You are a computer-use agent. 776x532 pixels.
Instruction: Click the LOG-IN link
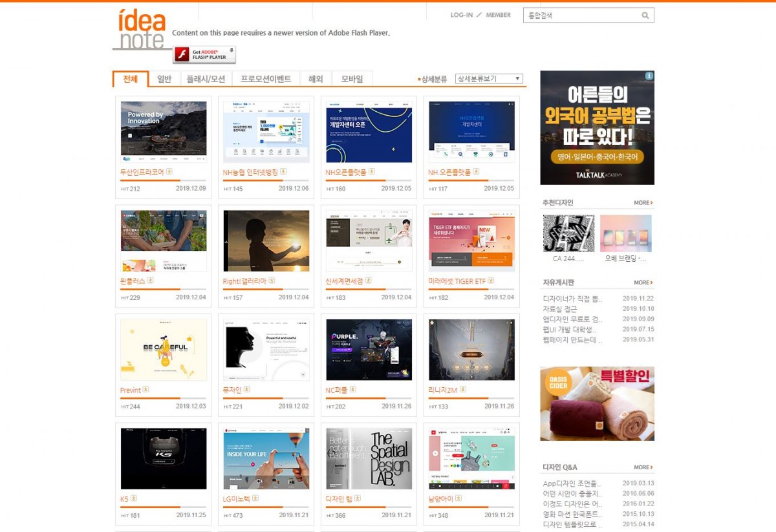[462, 15]
